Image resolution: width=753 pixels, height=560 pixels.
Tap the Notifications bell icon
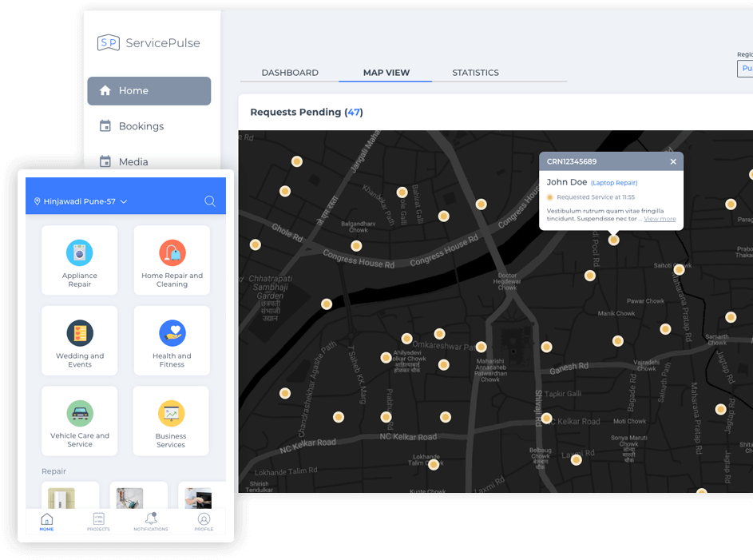(x=151, y=520)
